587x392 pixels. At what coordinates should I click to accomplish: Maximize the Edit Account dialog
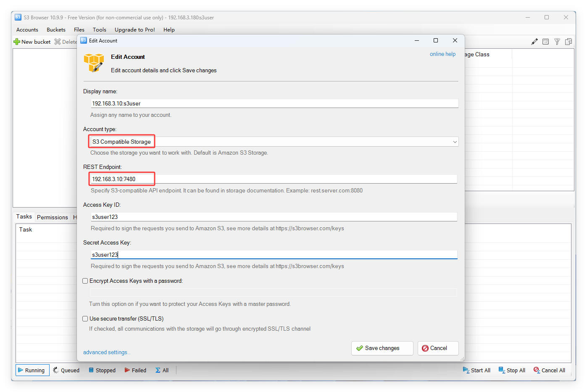(436, 40)
